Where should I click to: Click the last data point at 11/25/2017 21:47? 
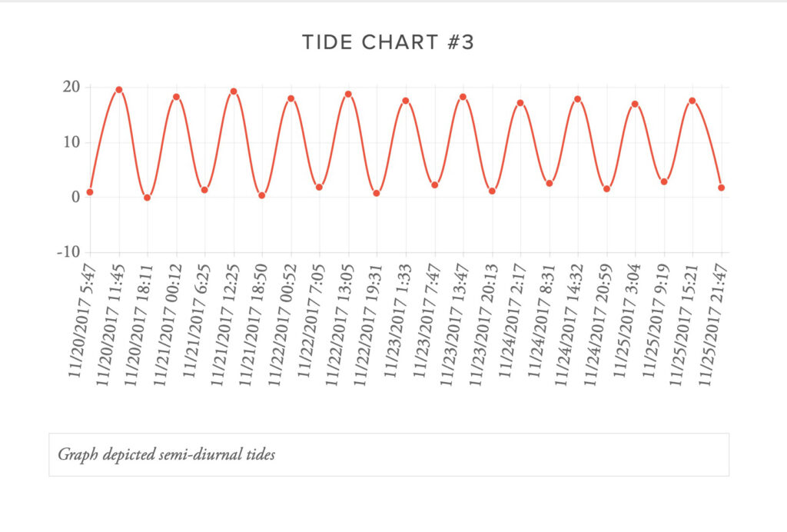tap(722, 188)
